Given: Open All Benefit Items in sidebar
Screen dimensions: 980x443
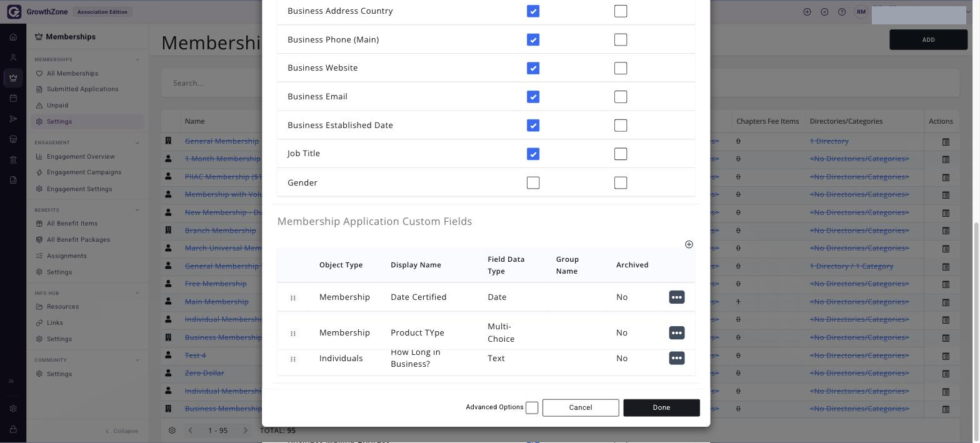Looking at the screenshot, I should click(x=72, y=224).
